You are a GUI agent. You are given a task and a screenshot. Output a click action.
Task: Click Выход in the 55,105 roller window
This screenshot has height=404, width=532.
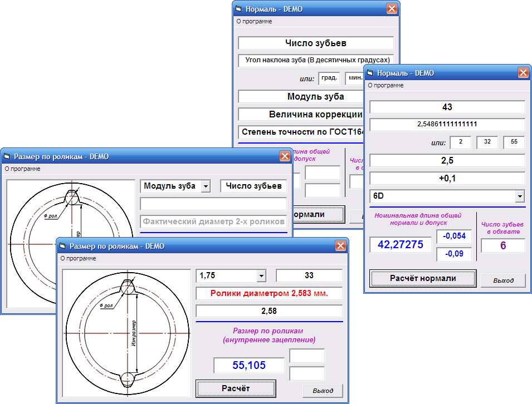(323, 390)
